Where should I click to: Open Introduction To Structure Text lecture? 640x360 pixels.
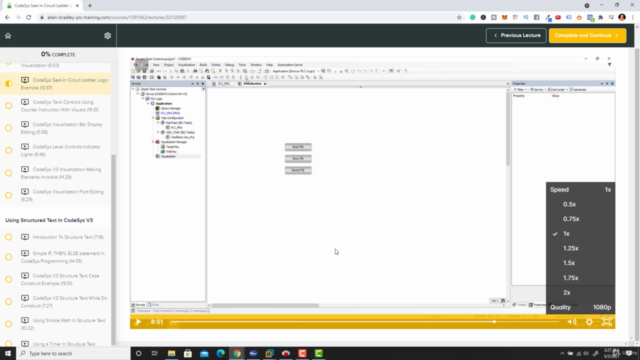click(62, 237)
